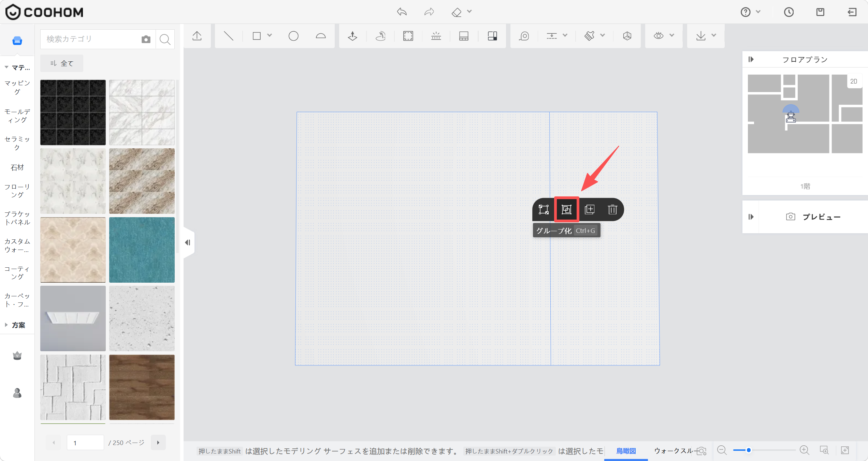The height and width of the screenshot is (461, 868).
Task: Toggle the eye visibility tool
Action: click(x=659, y=36)
